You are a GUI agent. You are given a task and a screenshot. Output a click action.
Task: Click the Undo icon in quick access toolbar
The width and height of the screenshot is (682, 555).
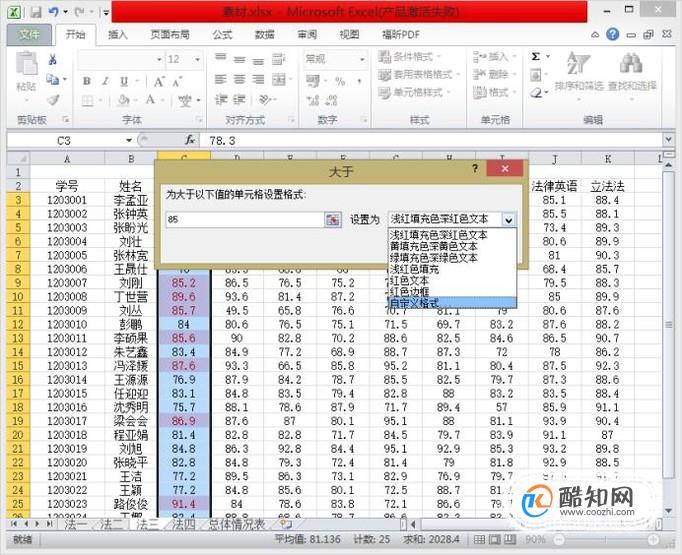pos(54,12)
